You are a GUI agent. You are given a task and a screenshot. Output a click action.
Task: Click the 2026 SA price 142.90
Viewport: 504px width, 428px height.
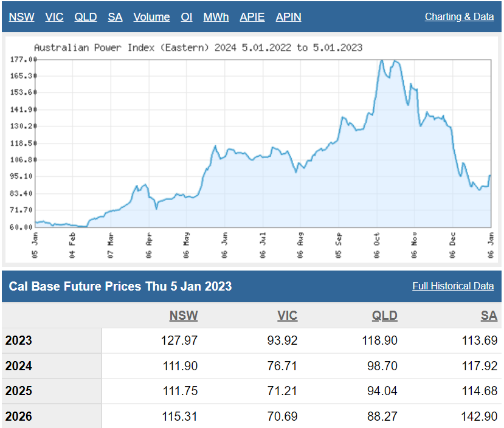coord(480,417)
